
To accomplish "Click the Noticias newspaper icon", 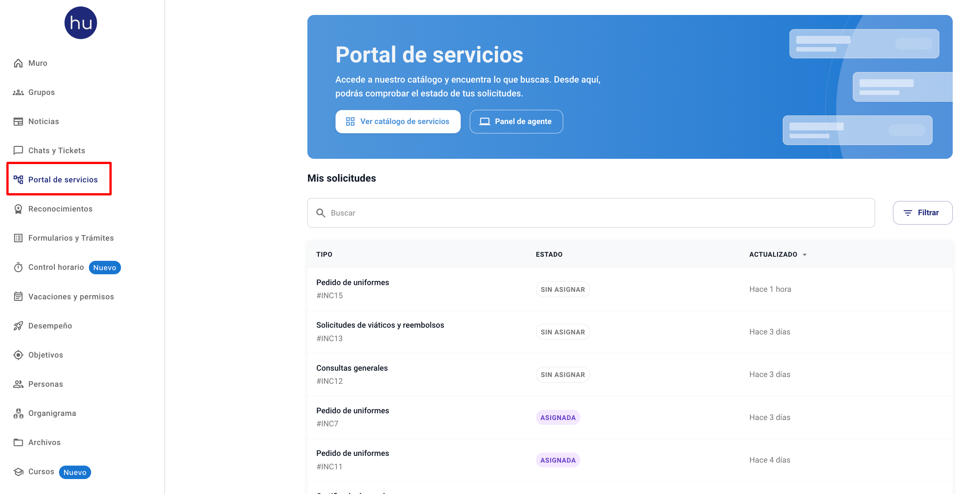I will point(18,121).
